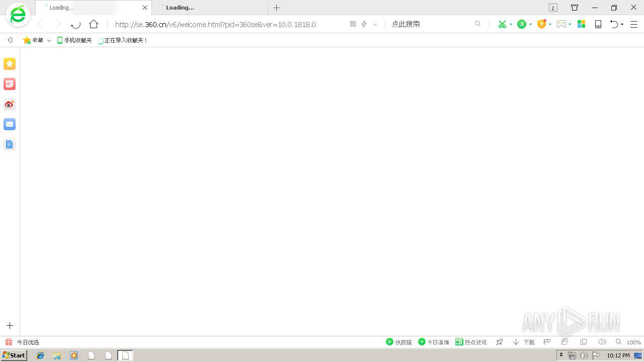The image size is (644, 362).
Task: Open the 收藏 favorites button
Action: (33, 40)
